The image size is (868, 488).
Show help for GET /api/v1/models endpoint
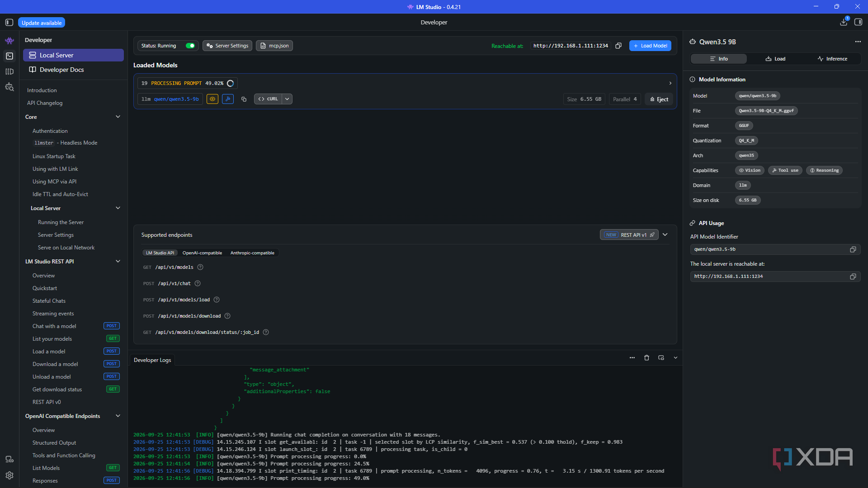pyautogui.click(x=200, y=267)
